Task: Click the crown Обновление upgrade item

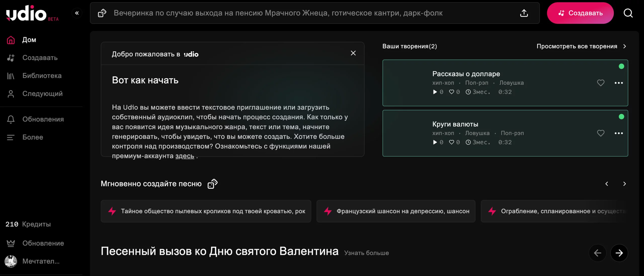Action: point(43,243)
